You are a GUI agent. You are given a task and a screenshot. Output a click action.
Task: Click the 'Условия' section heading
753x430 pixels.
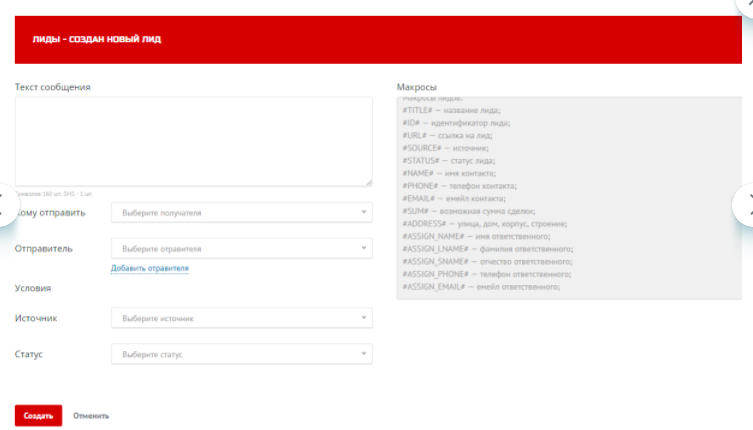(x=33, y=288)
